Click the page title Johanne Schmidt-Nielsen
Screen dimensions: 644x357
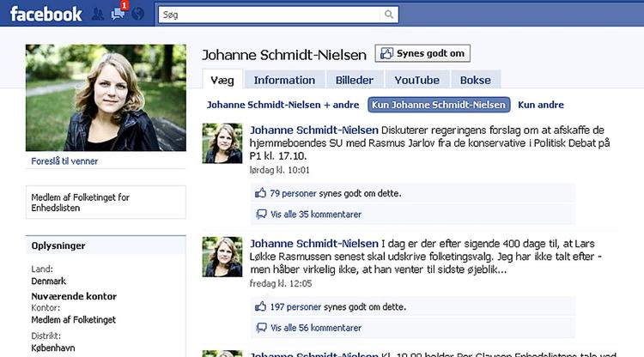pyautogui.click(x=284, y=55)
